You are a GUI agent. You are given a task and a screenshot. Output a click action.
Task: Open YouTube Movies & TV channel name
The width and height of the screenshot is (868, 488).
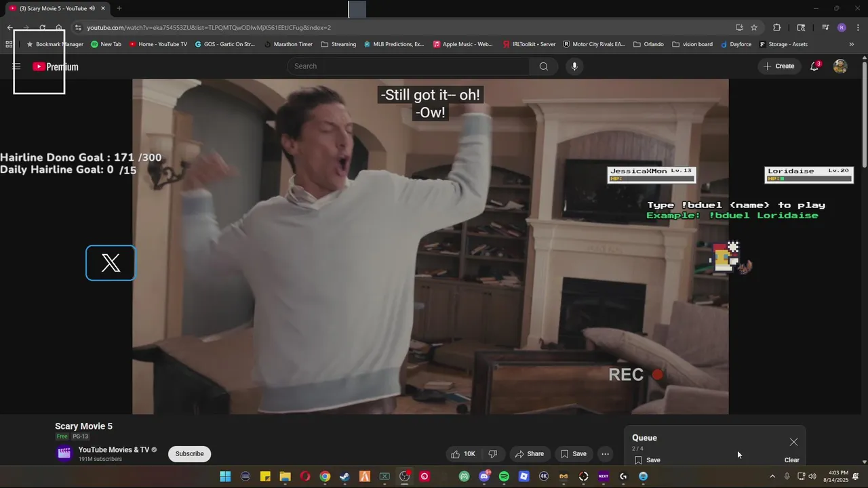pyautogui.click(x=114, y=450)
